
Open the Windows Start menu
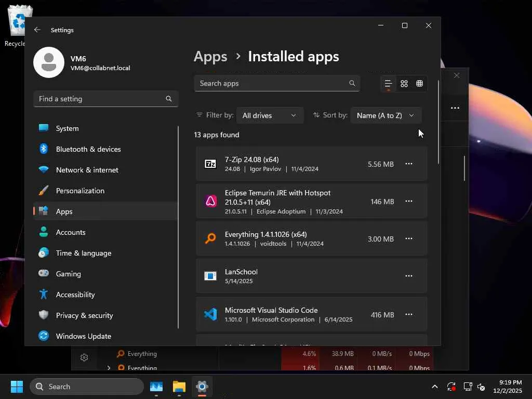click(x=17, y=387)
